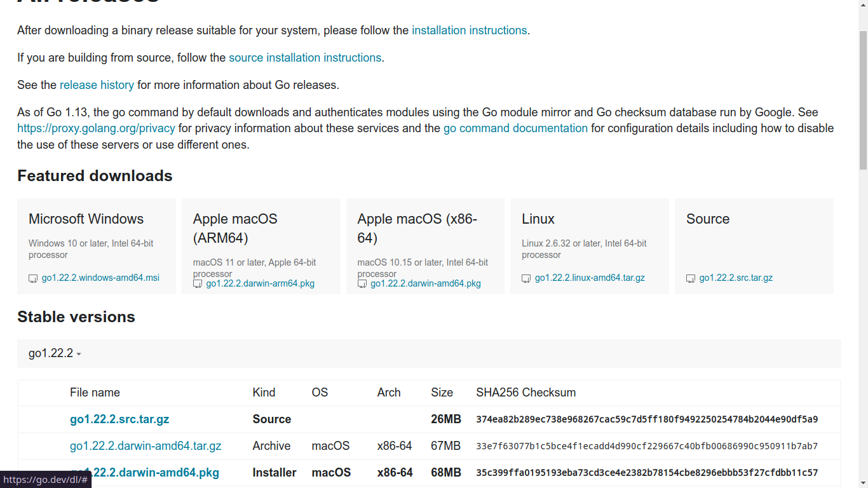Screen dimensions: 868x488
Task: Open the installation instructions link
Action: point(469,30)
